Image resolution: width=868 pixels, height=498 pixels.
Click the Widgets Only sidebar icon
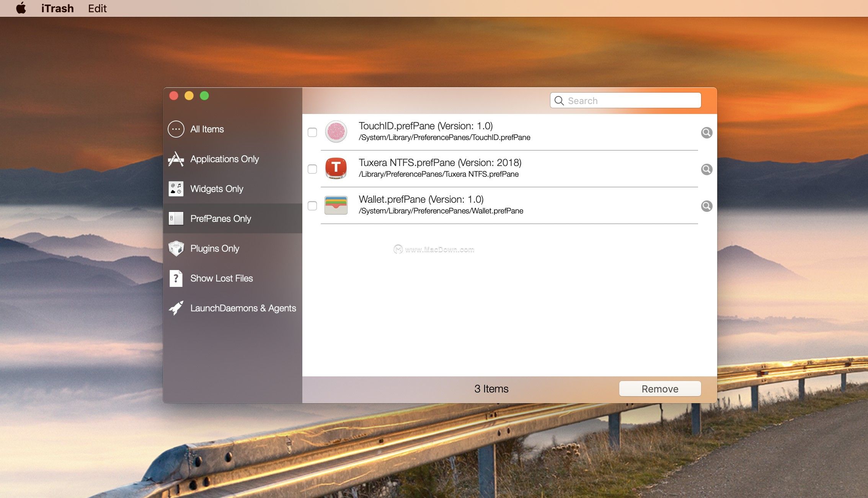[x=176, y=189]
